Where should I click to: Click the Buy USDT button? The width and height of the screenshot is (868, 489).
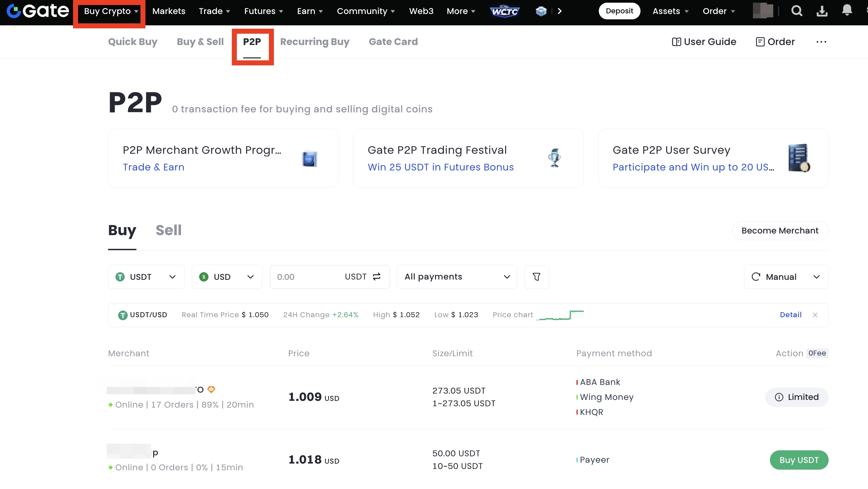coord(799,460)
